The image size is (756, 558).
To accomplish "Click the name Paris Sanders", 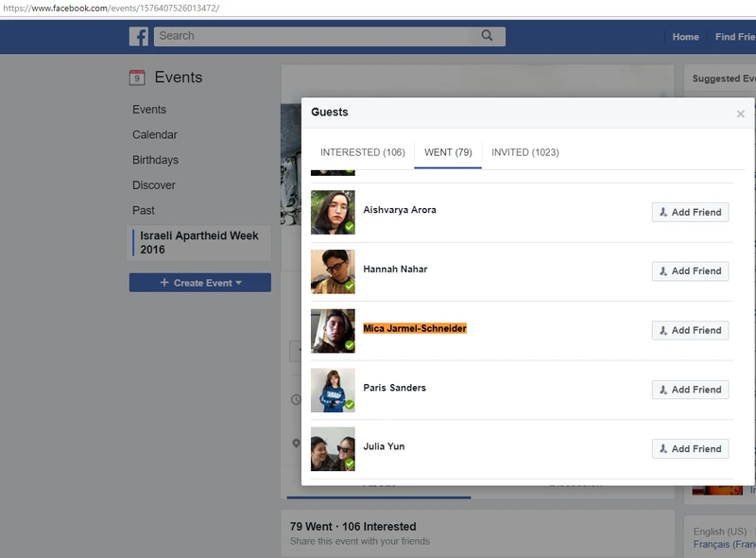I will (394, 388).
